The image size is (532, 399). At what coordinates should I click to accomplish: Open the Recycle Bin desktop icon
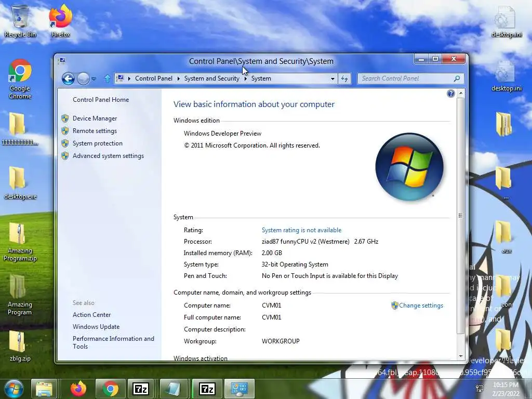(x=20, y=21)
